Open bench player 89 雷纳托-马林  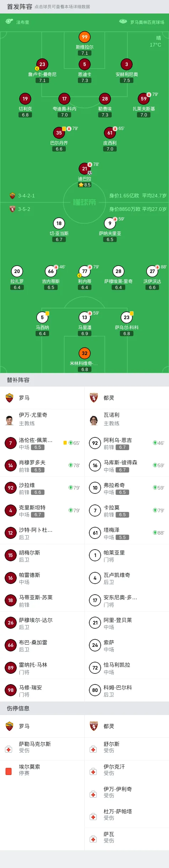coord(42,668)
